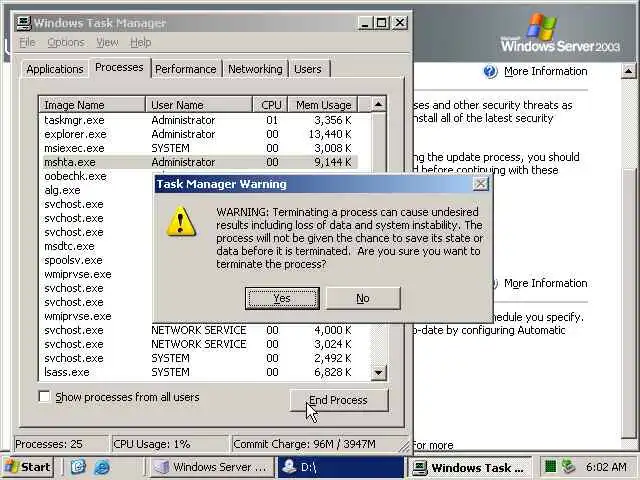Image resolution: width=640 pixels, height=480 pixels.
Task: Click the network connection tray icon
Action: [568, 467]
